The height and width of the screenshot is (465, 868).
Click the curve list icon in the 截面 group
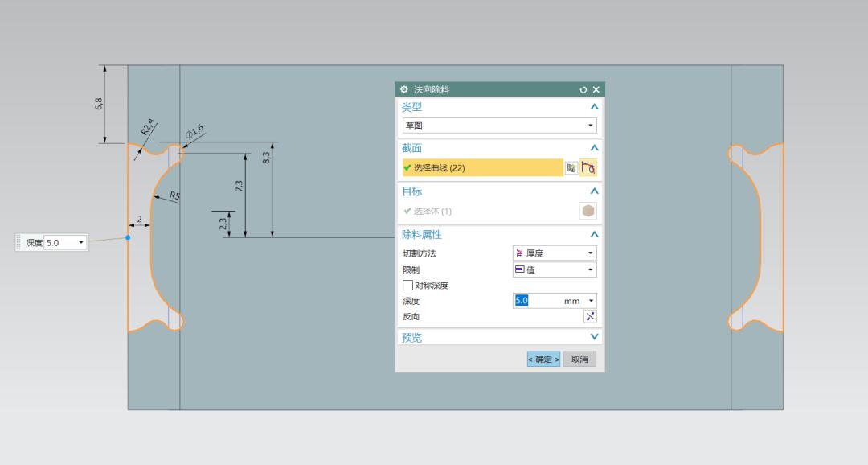click(x=572, y=167)
